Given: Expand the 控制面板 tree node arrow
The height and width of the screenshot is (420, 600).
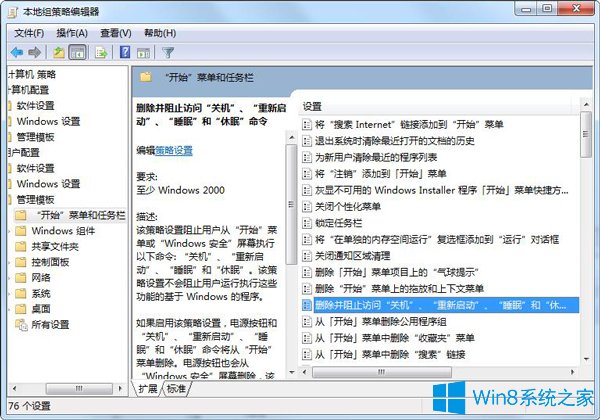Looking at the screenshot, I should (x=10, y=262).
